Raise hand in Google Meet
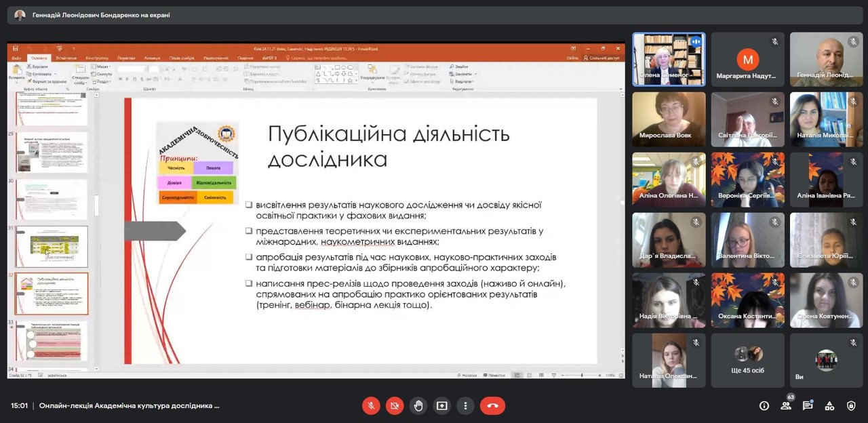 (x=418, y=405)
